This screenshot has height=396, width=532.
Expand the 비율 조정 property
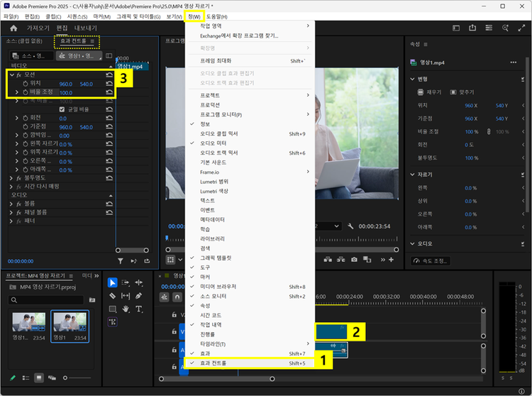16,92
